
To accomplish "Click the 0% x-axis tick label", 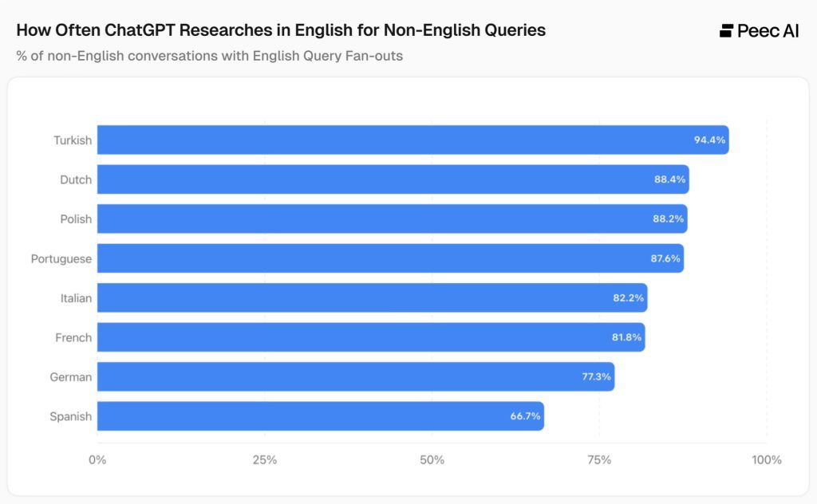I will 97,460.
